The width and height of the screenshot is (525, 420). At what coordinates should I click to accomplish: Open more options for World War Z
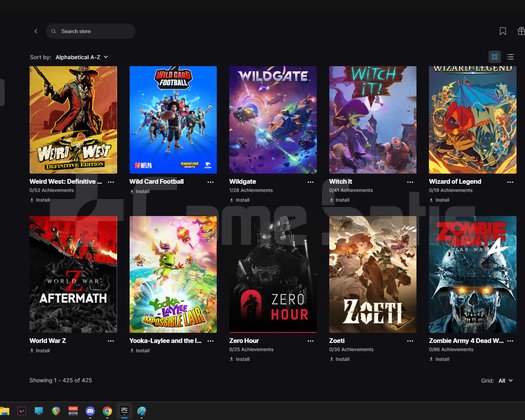point(111,341)
